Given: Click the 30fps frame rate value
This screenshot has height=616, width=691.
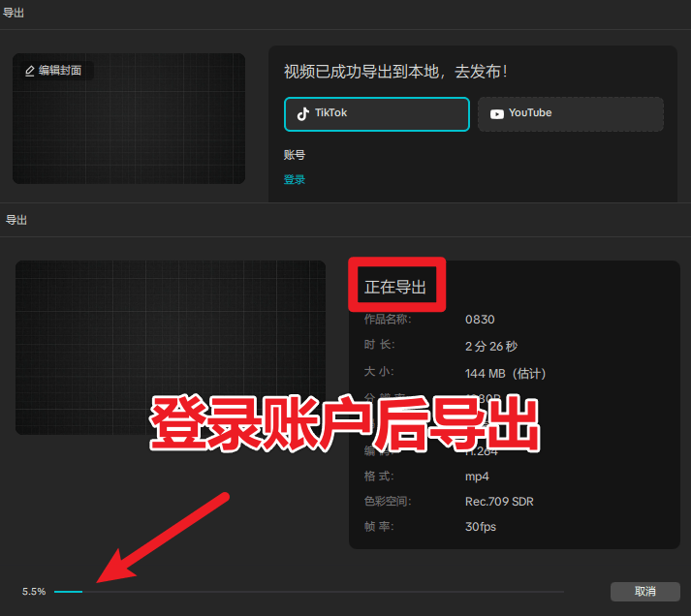Looking at the screenshot, I should point(481,527).
